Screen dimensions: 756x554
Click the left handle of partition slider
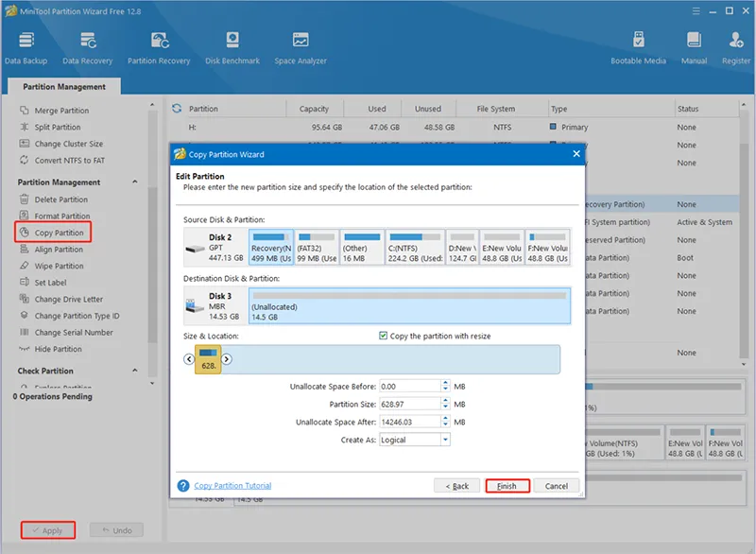click(189, 359)
